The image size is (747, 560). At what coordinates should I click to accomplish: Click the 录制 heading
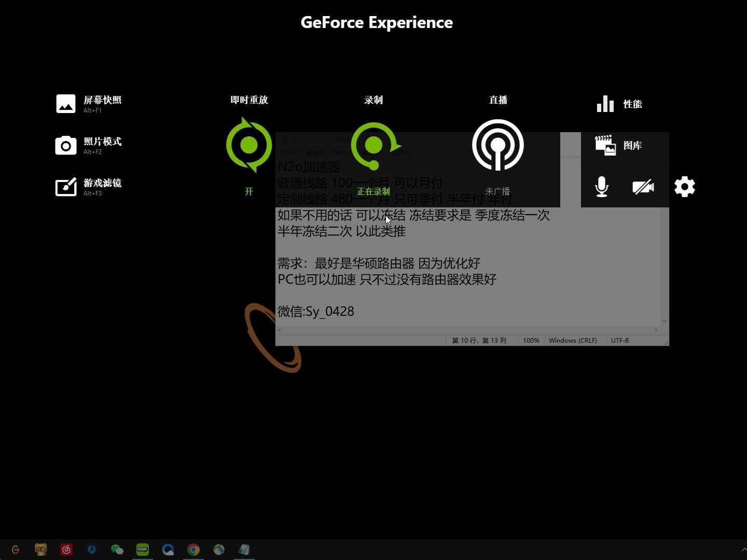(374, 100)
